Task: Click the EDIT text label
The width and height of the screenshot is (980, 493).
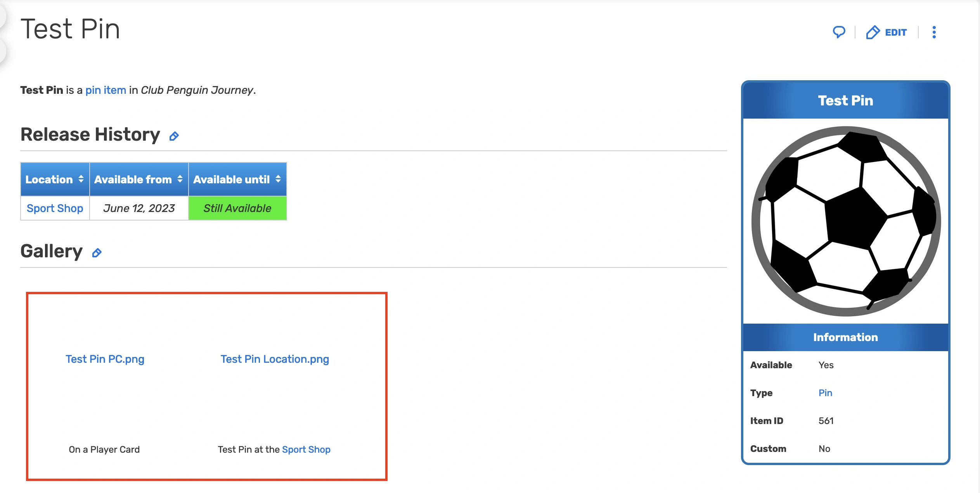Action: click(895, 32)
